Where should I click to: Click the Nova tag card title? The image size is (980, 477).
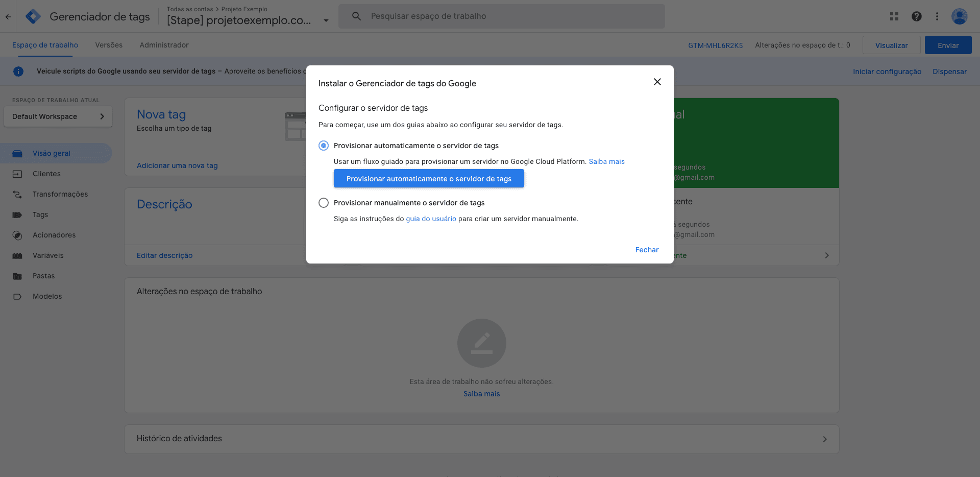(161, 114)
